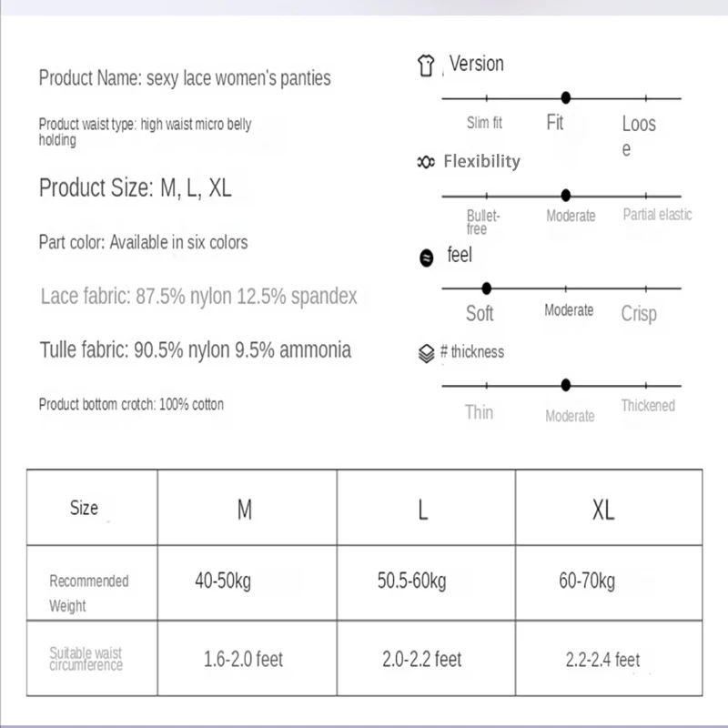The image size is (728, 728).
Task: Click the Product Size: M, L, XL text
Action: pos(136,188)
